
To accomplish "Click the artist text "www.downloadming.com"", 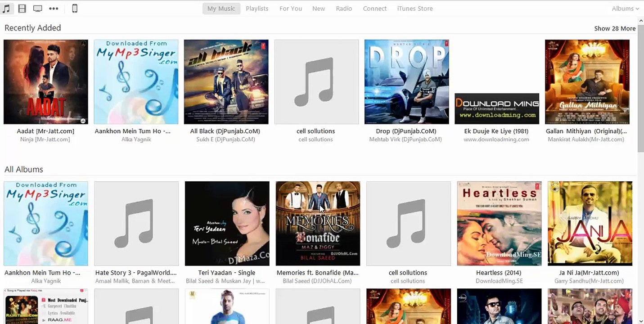I will pos(496,139).
